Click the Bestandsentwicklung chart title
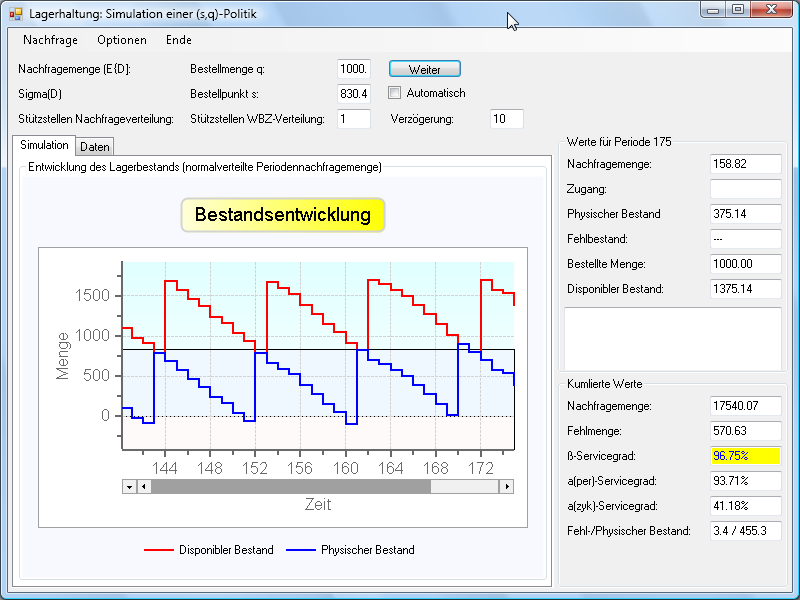Image resolution: width=800 pixels, height=600 pixels. click(x=282, y=215)
